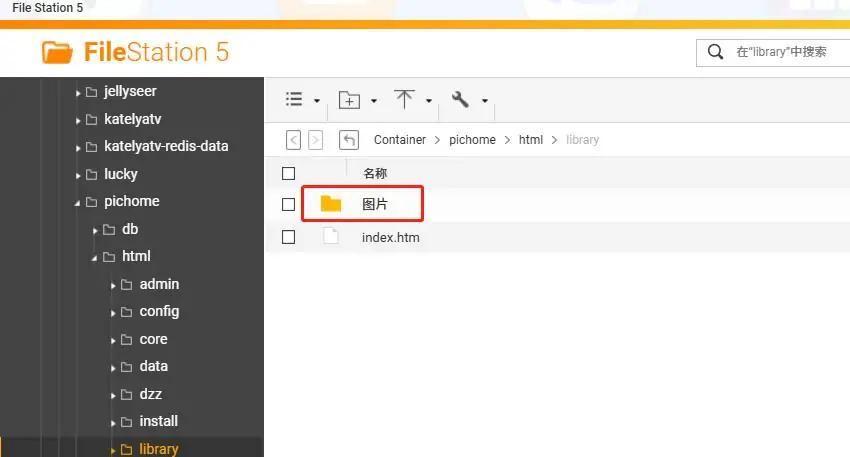Open the yellow 图片 folder icon
This screenshot has width=850, height=457.
click(x=331, y=204)
